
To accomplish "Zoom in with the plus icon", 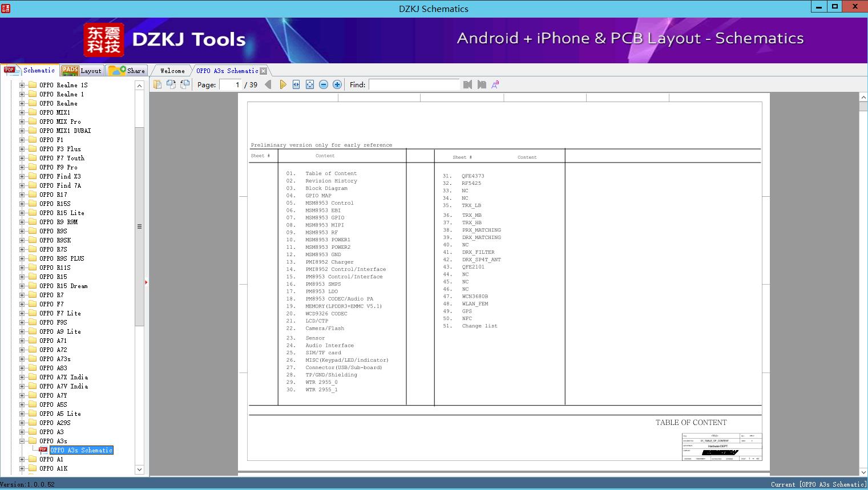I will tap(337, 84).
